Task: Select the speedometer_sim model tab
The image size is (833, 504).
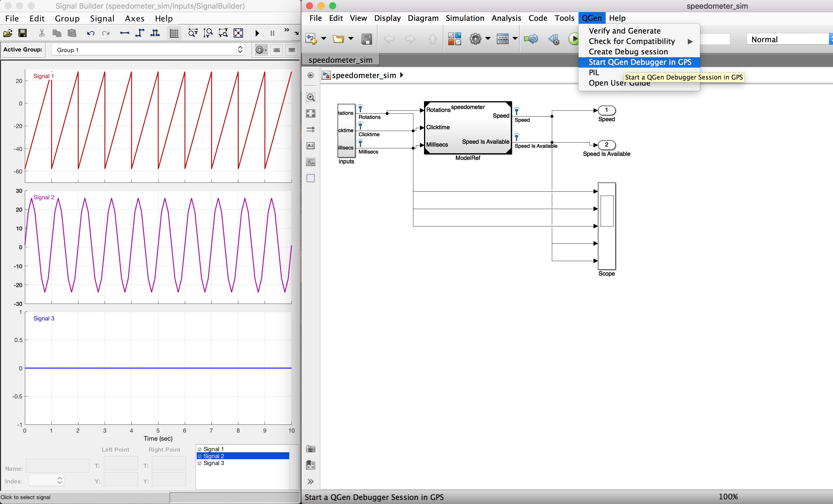Action: (340, 60)
